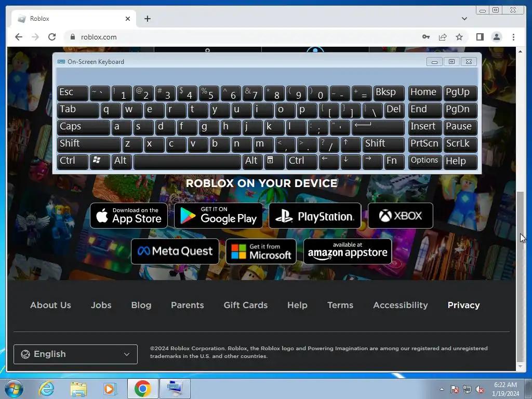Toggle left Ctrl key on keyboard

coord(73,162)
